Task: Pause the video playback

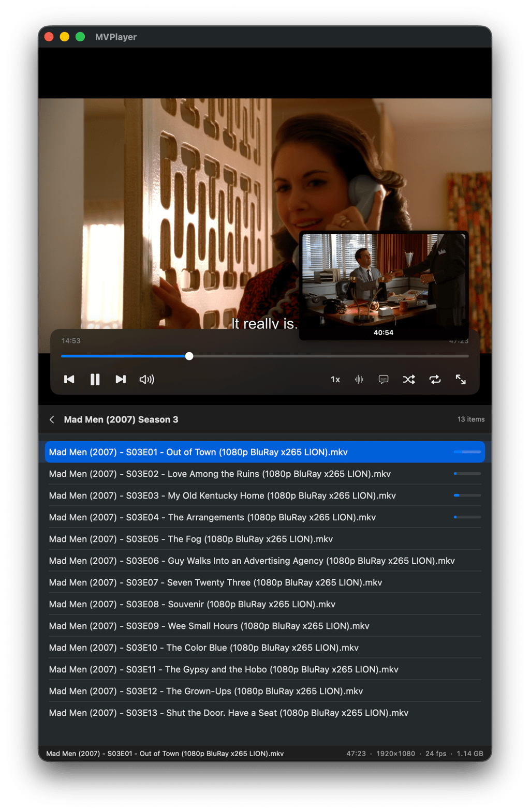Action: pos(95,380)
